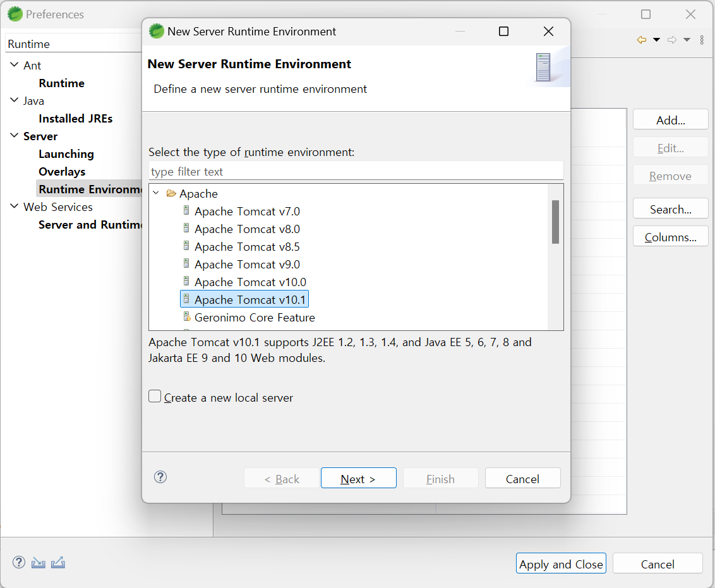Click the Apache folder label
Viewport: 715px width, 588px height.
(x=198, y=194)
